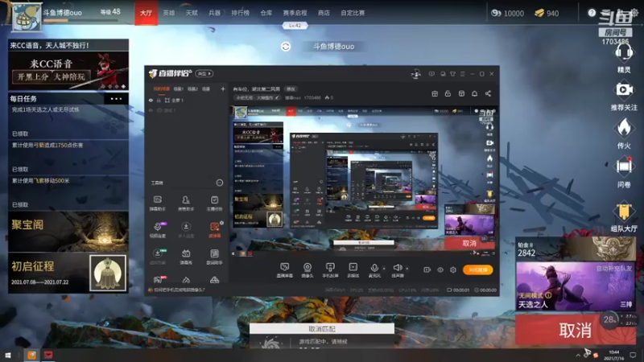This screenshot has width=644, height=362.
Task: Open 歌词助手 tool in streaming toolbox
Action: [x=214, y=257]
